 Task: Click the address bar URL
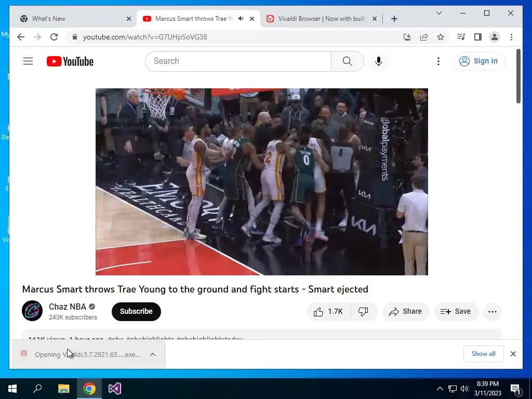(x=145, y=37)
